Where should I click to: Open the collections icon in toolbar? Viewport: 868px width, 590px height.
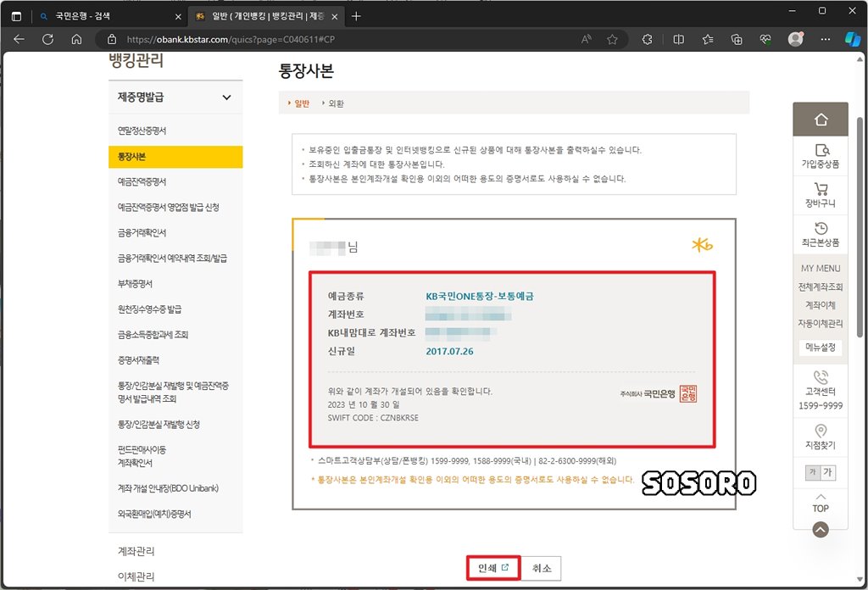[737, 39]
